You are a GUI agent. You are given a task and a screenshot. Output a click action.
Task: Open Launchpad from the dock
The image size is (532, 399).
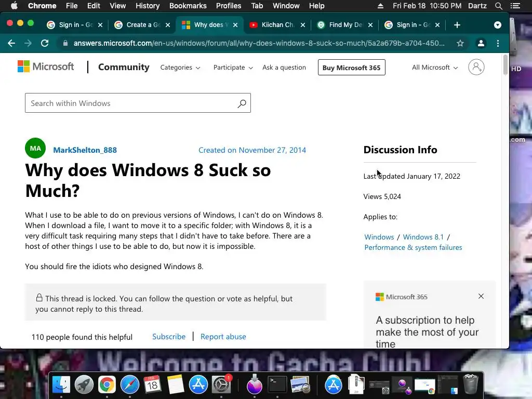84,384
